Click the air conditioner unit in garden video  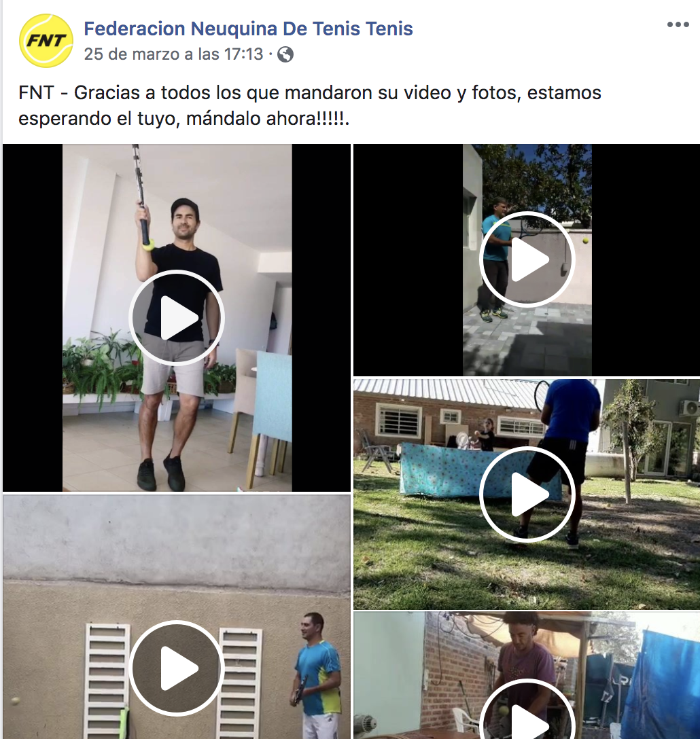click(690, 408)
